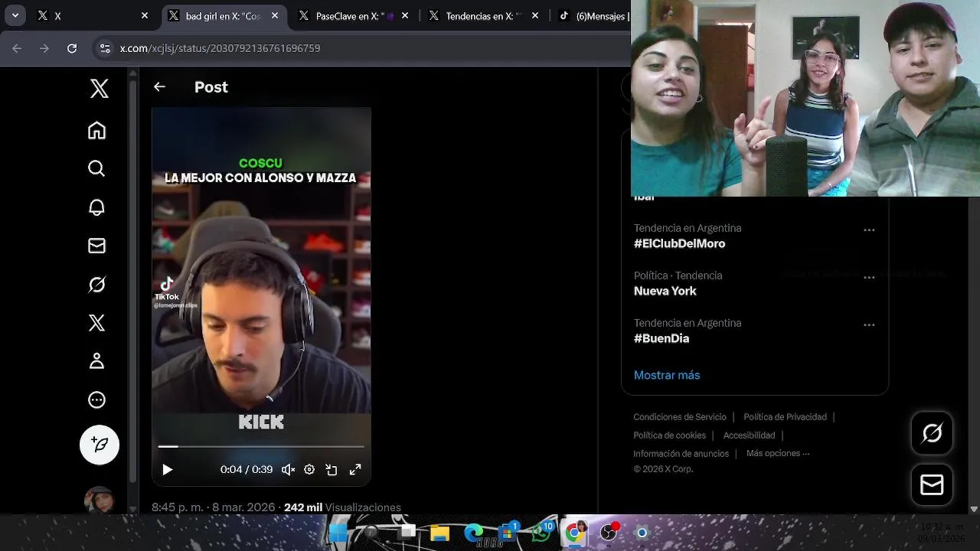Close the bad girl en X tab
This screenshot has width=980, height=551.
pos(275,15)
